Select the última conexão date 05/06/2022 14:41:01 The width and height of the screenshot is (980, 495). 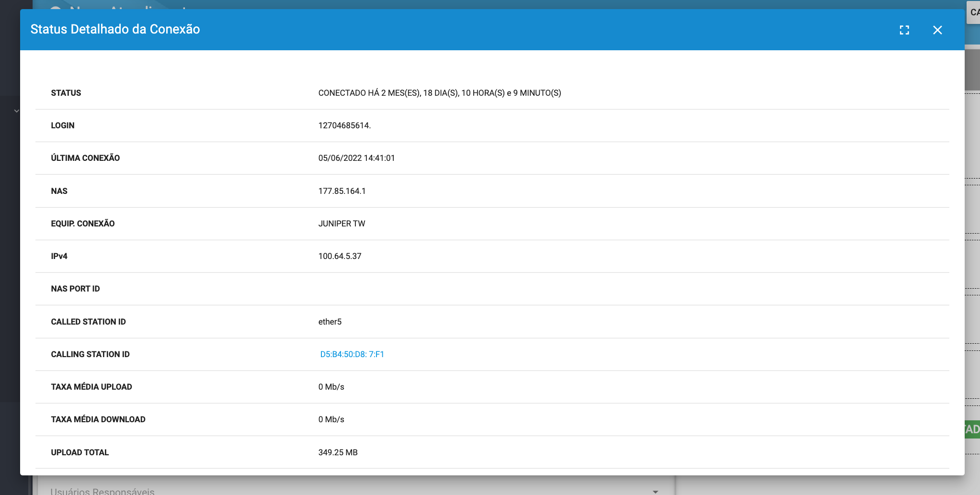click(356, 158)
